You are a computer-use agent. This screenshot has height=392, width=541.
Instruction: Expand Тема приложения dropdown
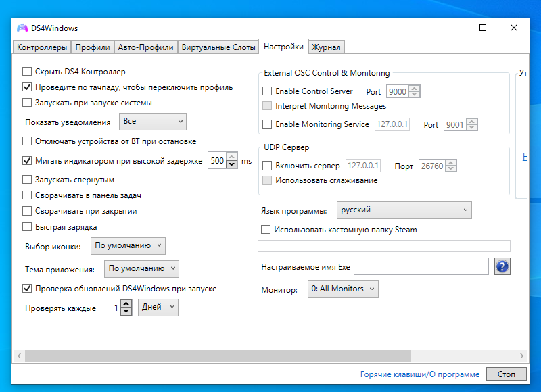141,268
